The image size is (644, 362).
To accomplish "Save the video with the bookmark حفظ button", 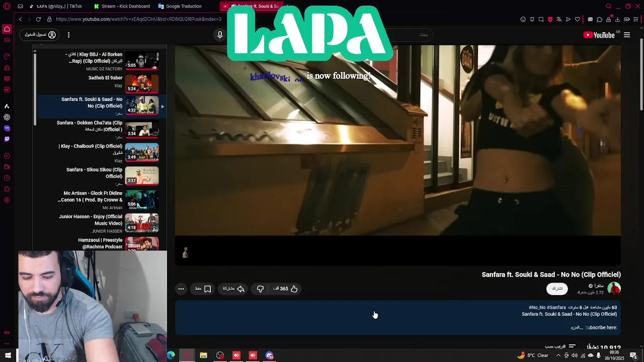I will [x=203, y=289].
